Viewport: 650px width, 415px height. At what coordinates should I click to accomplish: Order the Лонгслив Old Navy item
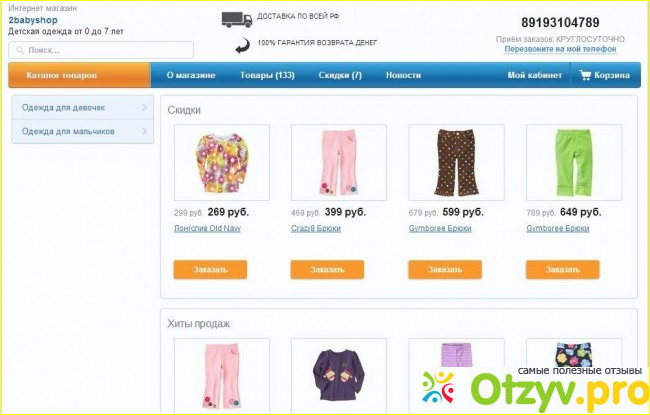210,269
